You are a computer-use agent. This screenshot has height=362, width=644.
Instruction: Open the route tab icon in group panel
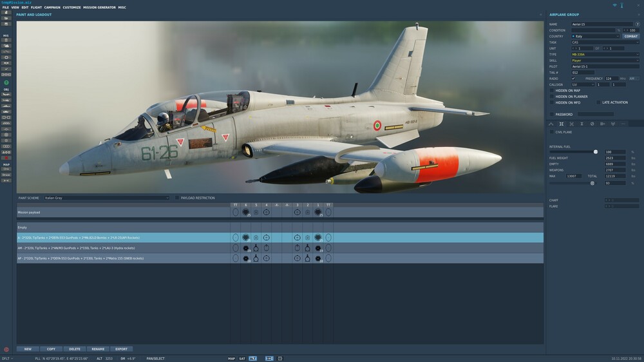tap(551, 124)
